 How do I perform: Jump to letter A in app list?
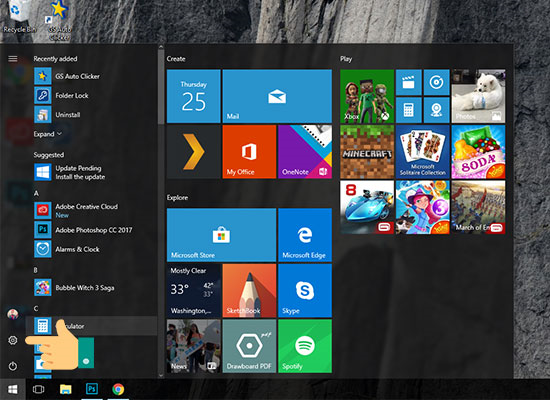(36, 193)
